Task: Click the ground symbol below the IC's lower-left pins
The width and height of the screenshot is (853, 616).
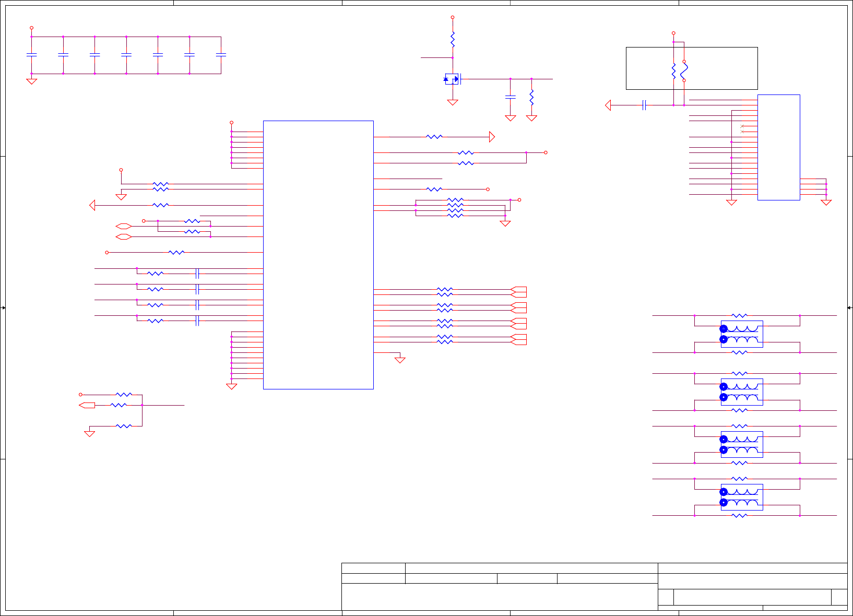Action: pyautogui.click(x=232, y=386)
